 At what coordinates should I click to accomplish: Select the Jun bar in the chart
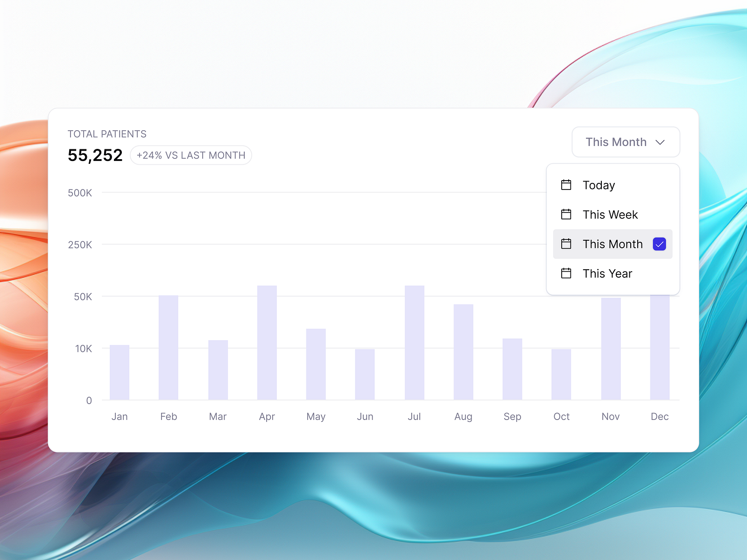click(365, 374)
